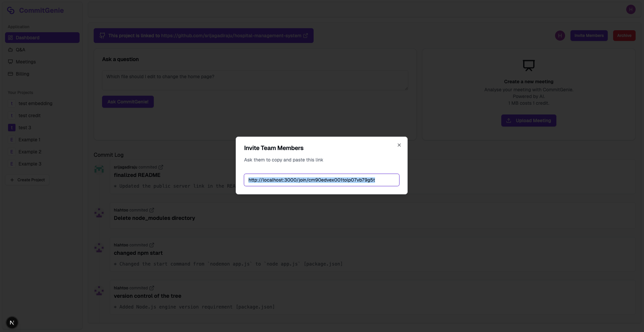Open the Billing sidebar item
The height and width of the screenshot is (332, 644).
pyautogui.click(x=42, y=74)
